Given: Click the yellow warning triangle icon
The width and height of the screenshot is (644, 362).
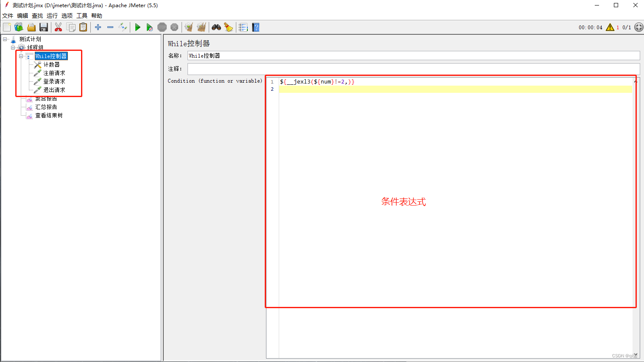Looking at the screenshot, I should click(x=610, y=27).
